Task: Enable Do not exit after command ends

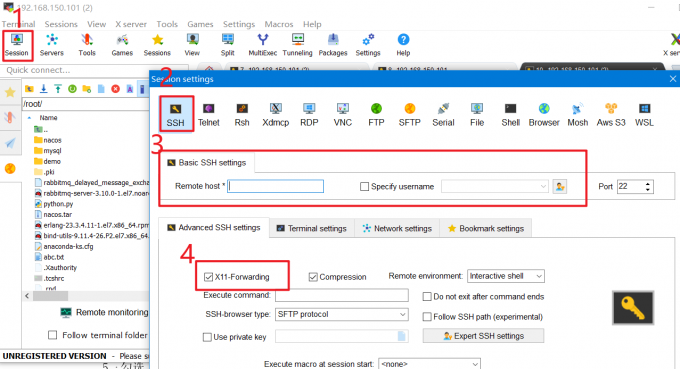Action: (427, 297)
